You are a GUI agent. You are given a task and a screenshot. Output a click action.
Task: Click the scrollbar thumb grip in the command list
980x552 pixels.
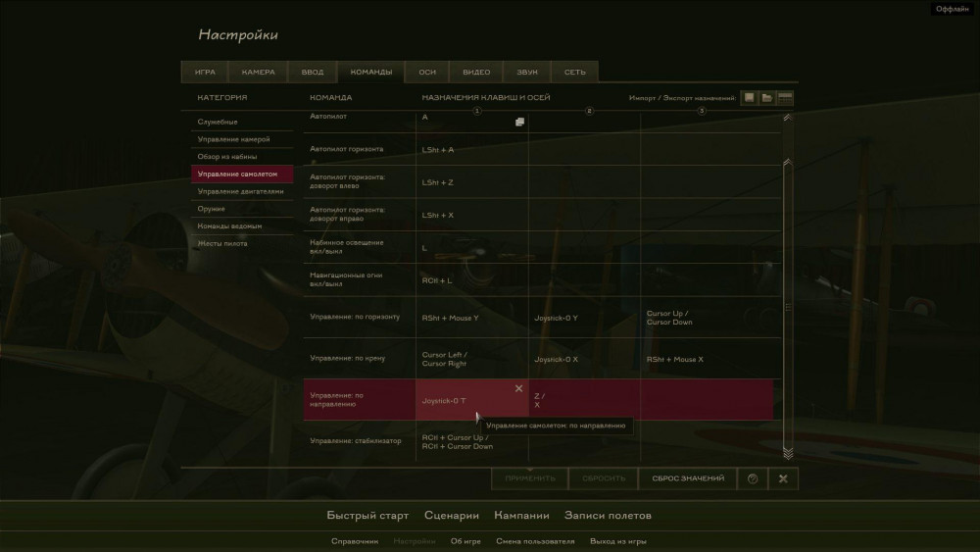788,307
